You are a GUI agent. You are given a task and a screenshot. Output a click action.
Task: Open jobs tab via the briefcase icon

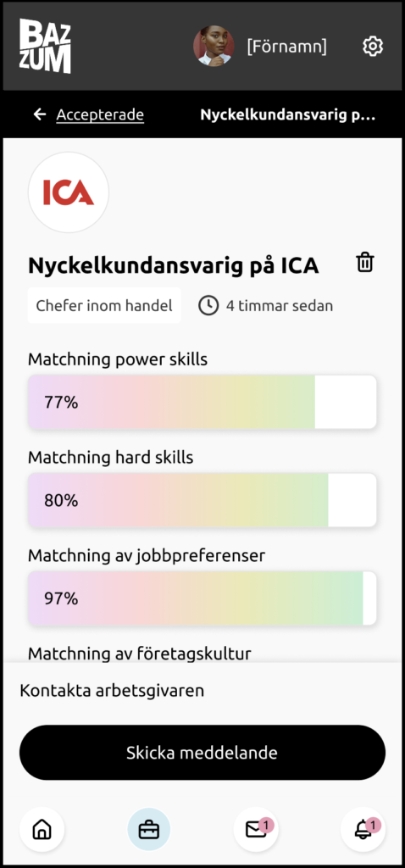pyautogui.click(x=149, y=829)
